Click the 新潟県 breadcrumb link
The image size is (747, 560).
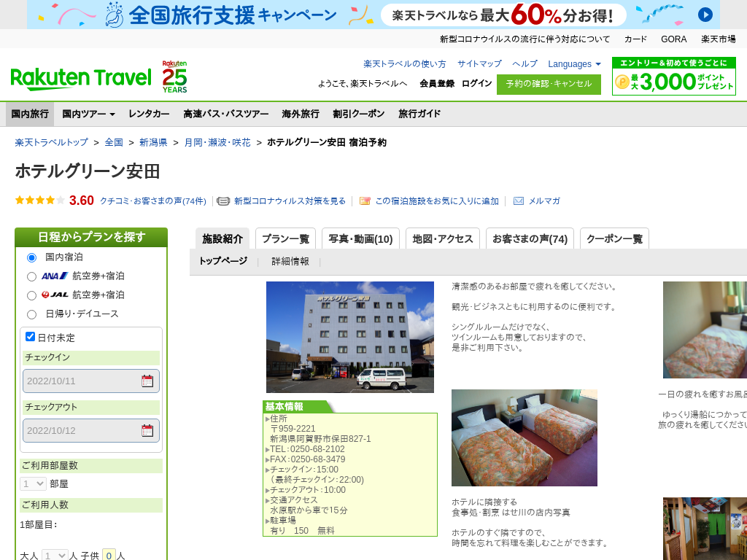pyautogui.click(x=153, y=142)
